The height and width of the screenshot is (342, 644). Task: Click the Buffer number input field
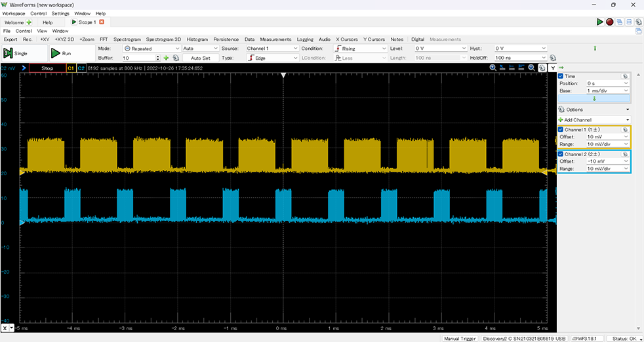coord(141,58)
